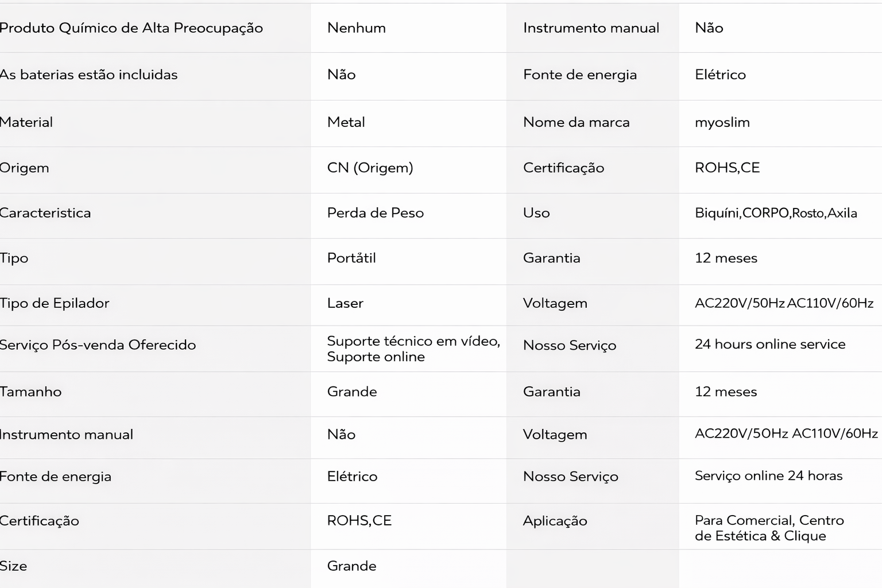Click the 'As baterias estão incluidas' label
Viewport: 882px width, 588px height.
tap(88, 75)
